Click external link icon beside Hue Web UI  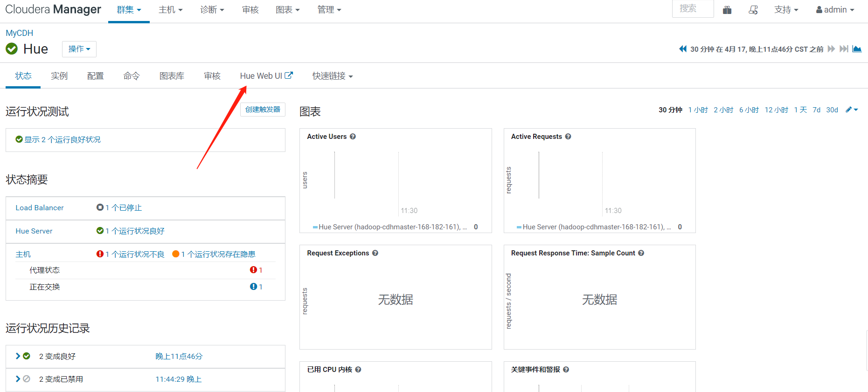coord(289,75)
